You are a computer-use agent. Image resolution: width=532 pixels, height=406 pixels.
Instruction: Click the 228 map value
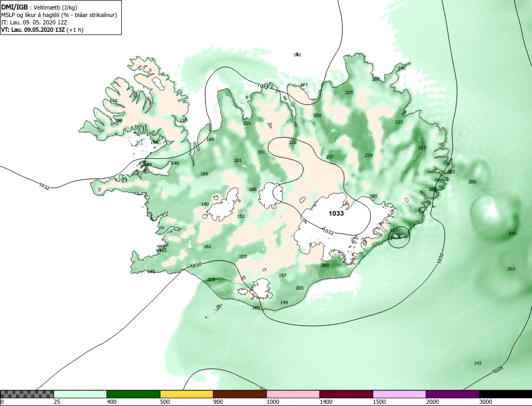click(x=247, y=123)
